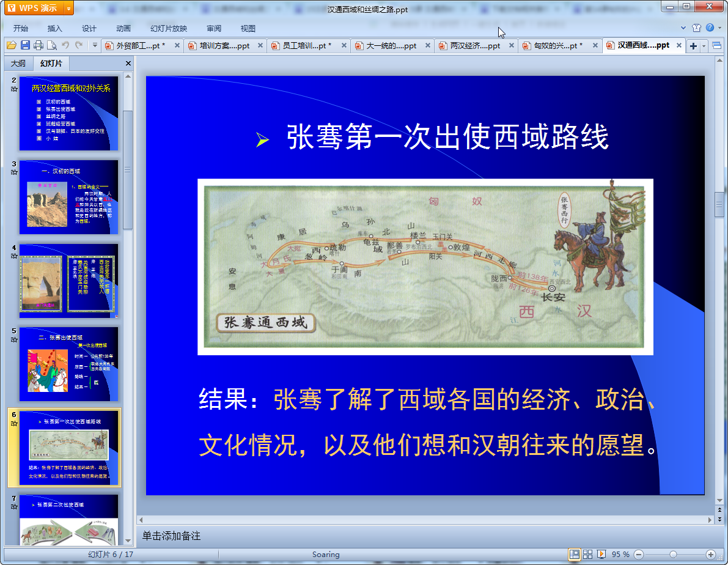Viewport: 728px width, 565px height.
Task: Zoom in with the plus button
Action: (711, 555)
